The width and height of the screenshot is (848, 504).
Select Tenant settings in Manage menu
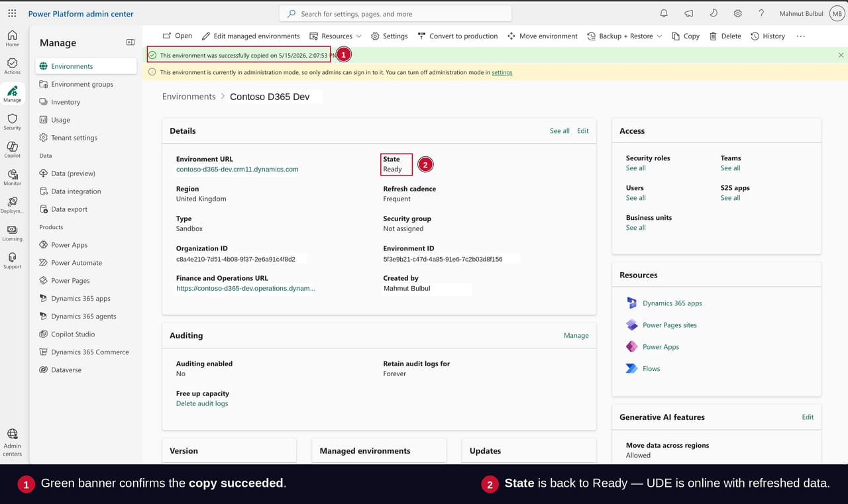[x=86, y=138]
